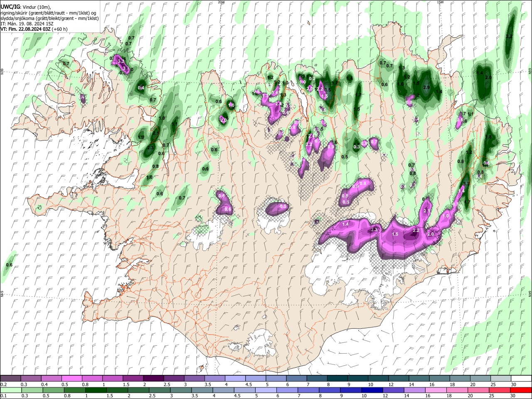Click the 20W longitude label
Image resolution: width=532 pixels, height=399 pixels.
point(221,2)
